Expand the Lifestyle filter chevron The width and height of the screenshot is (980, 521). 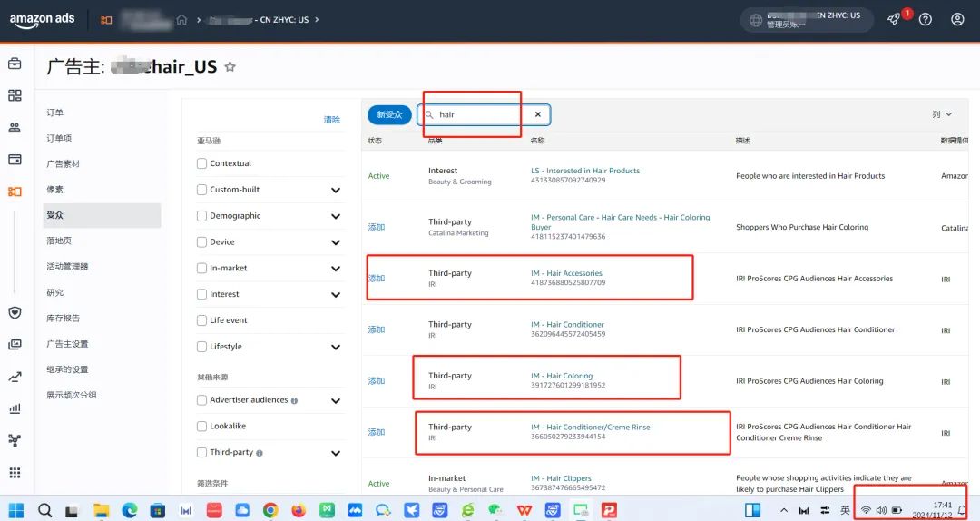pos(336,347)
